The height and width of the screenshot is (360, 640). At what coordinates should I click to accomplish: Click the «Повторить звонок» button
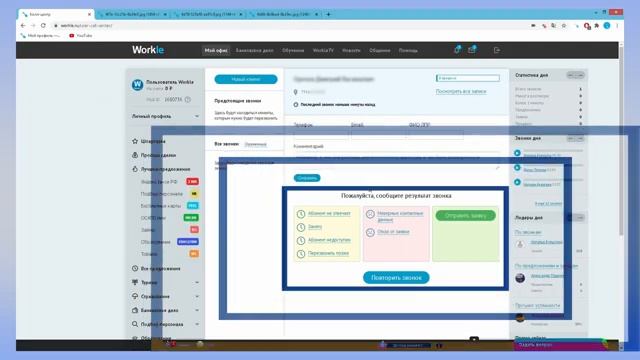pyautogui.click(x=396, y=278)
